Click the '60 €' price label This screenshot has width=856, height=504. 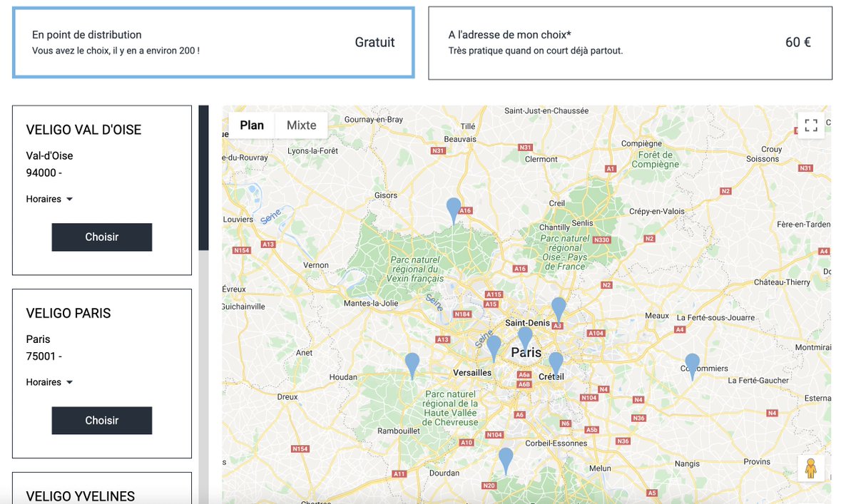coord(798,42)
